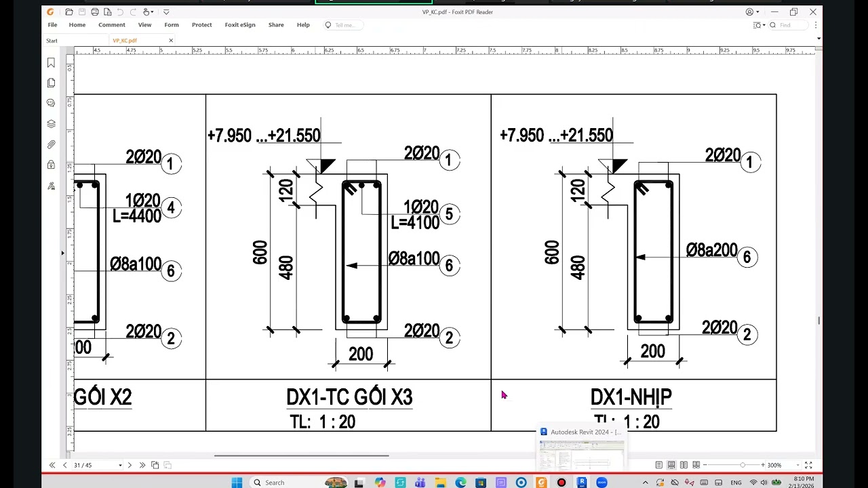Redo the last undone action
Screen dimensions: 868x488
click(x=133, y=12)
